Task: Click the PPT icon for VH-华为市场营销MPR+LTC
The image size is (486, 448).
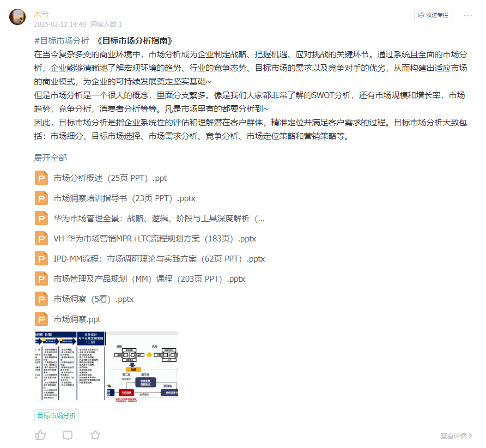Action: 41,238
